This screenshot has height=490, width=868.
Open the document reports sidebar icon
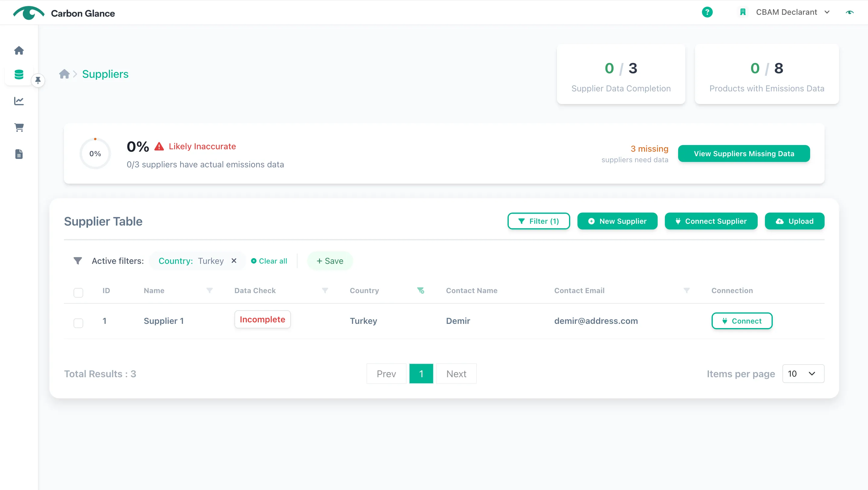click(x=19, y=154)
